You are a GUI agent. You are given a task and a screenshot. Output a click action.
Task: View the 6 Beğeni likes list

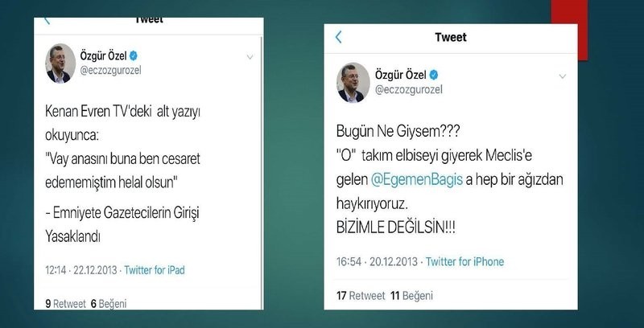click(x=109, y=304)
